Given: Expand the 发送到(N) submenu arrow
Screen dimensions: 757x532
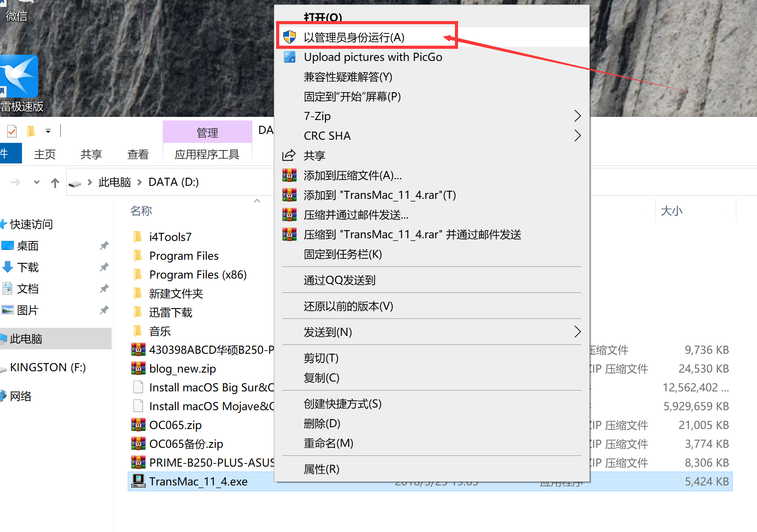Looking at the screenshot, I should pos(577,332).
